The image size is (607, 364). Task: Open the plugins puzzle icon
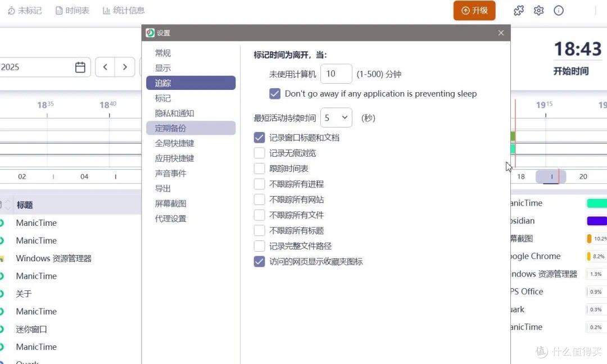click(519, 11)
